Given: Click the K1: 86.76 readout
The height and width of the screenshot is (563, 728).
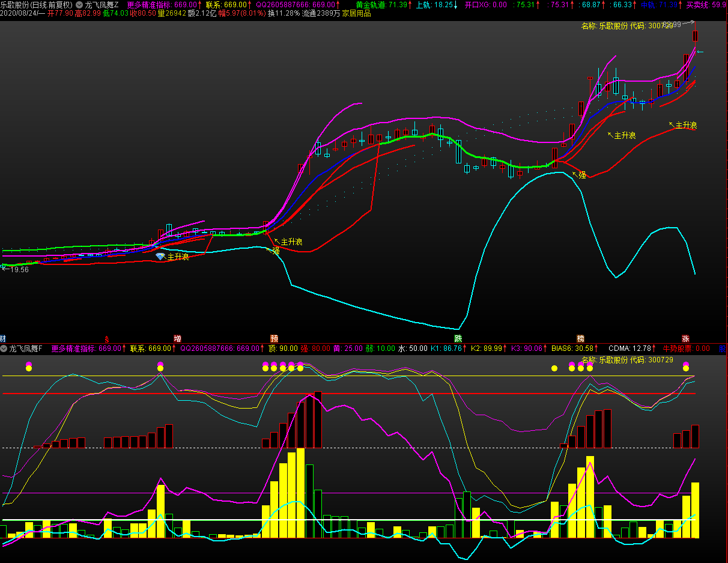Looking at the screenshot, I should click(447, 348).
